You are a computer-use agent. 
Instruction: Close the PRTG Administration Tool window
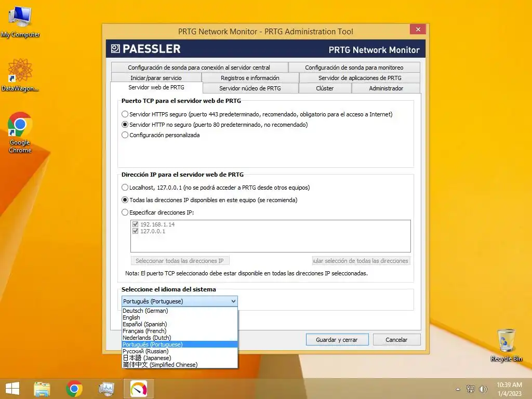(x=418, y=29)
